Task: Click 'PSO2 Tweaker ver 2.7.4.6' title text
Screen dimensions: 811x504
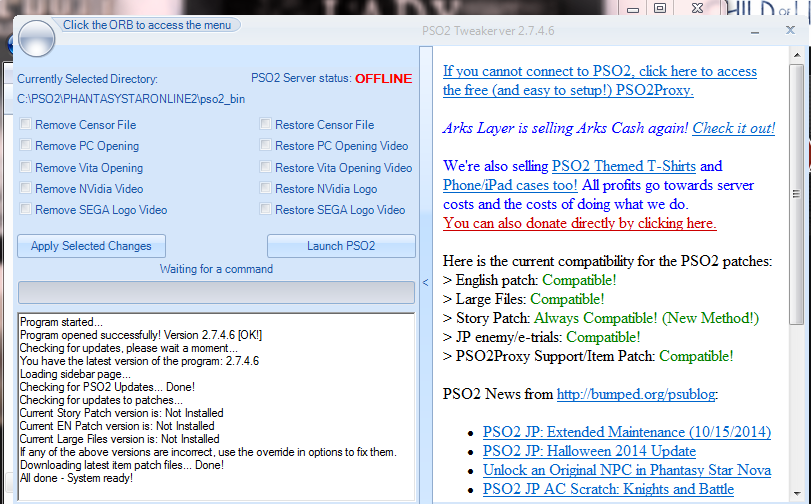Action: pyautogui.click(x=488, y=31)
